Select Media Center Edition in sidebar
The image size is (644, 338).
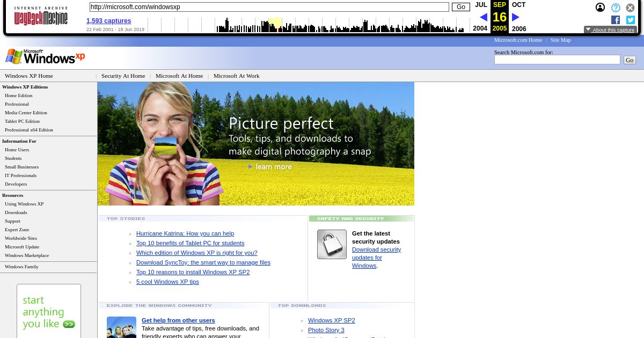tap(26, 113)
